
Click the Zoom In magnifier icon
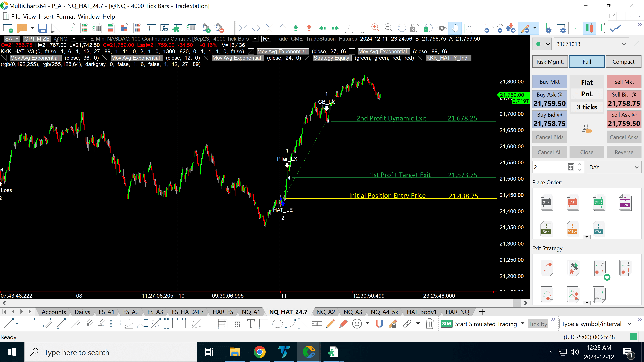click(375, 28)
